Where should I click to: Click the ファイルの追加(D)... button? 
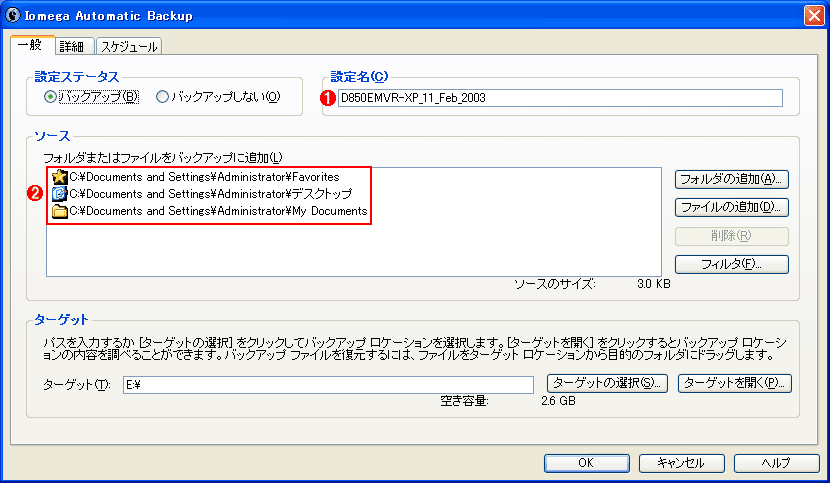pyautogui.click(x=732, y=207)
